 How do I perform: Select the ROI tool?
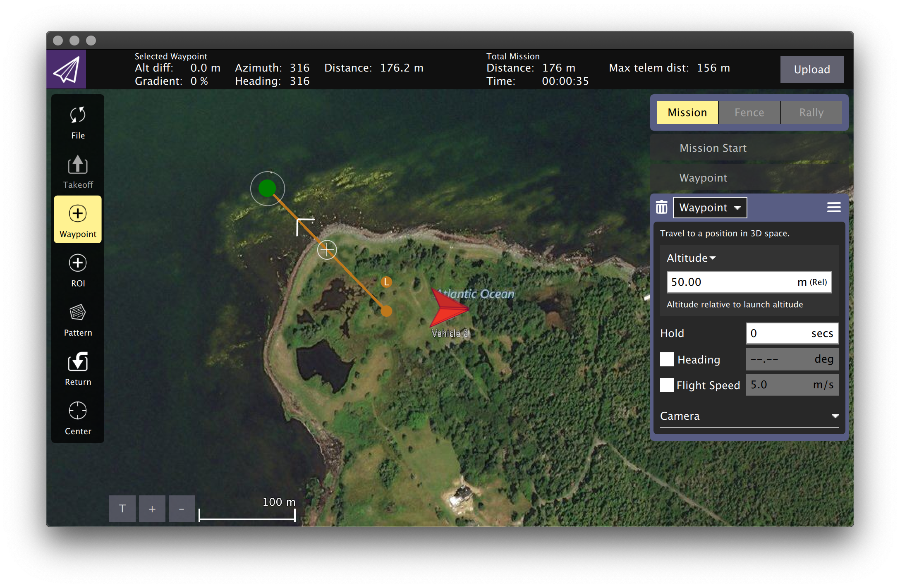[77, 269]
